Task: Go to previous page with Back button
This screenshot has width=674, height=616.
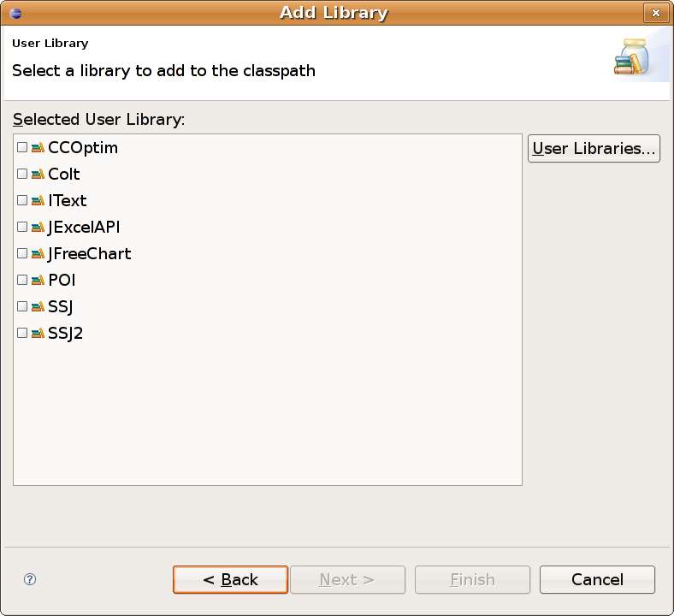Action: tap(230, 579)
